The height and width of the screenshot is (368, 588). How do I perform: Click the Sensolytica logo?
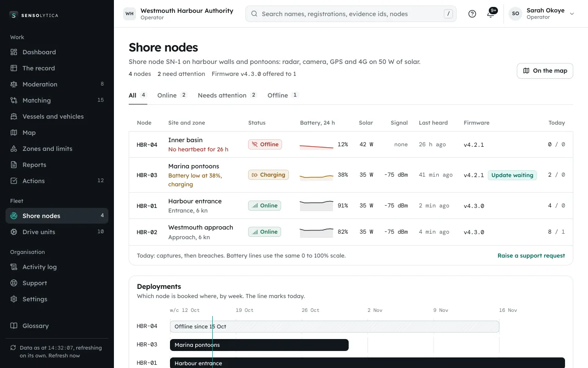click(x=34, y=15)
